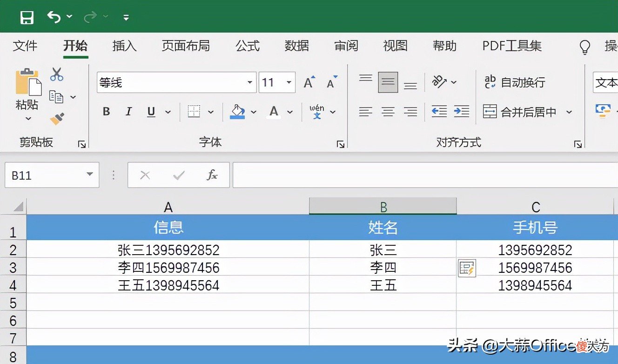Click the cell Borders icon
Image resolution: width=618 pixels, height=364 pixels.
pyautogui.click(x=194, y=111)
